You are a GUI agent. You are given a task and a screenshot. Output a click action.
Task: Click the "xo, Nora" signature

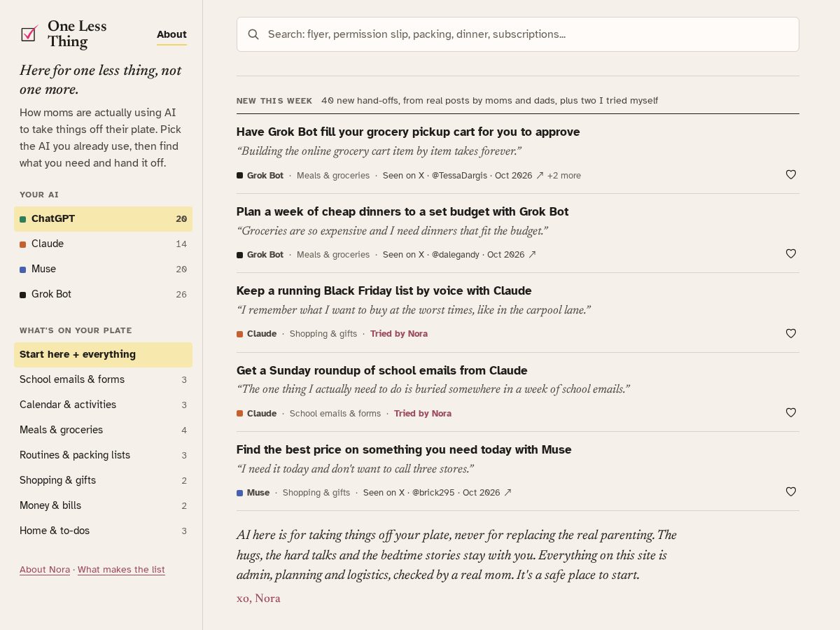[x=258, y=598]
